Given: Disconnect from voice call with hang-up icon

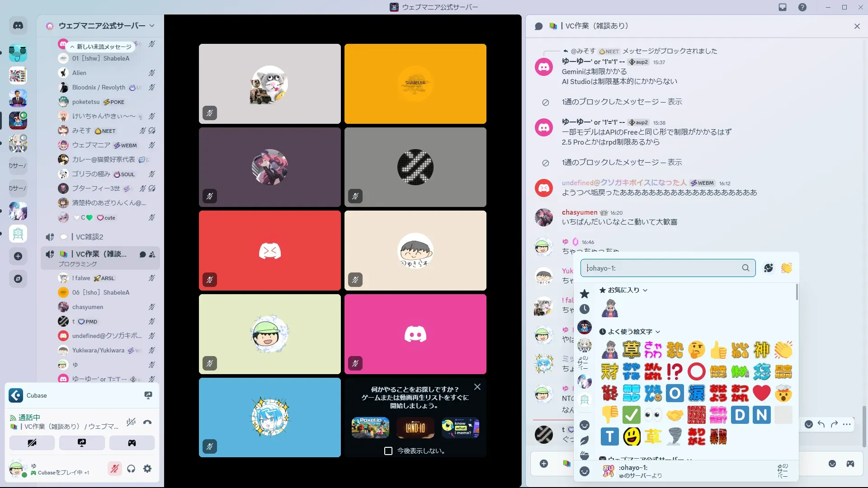Looking at the screenshot, I should pyautogui.click(x=147, y=422).
